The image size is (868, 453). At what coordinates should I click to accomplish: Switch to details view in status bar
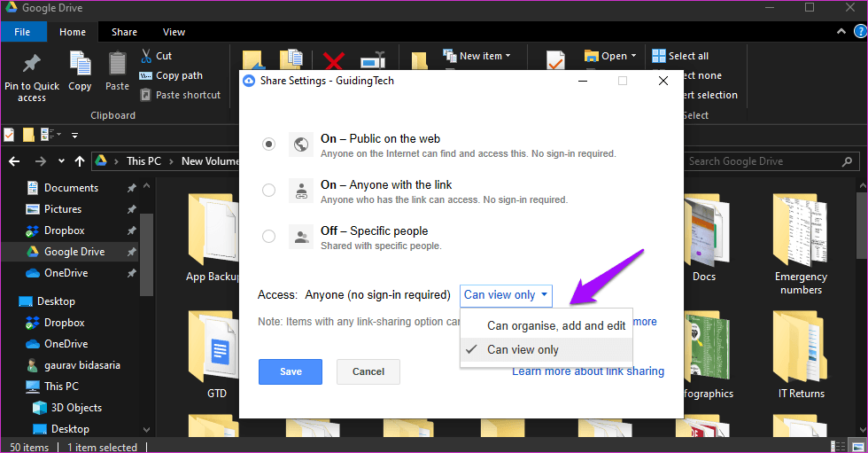click(x=839, y=447)
